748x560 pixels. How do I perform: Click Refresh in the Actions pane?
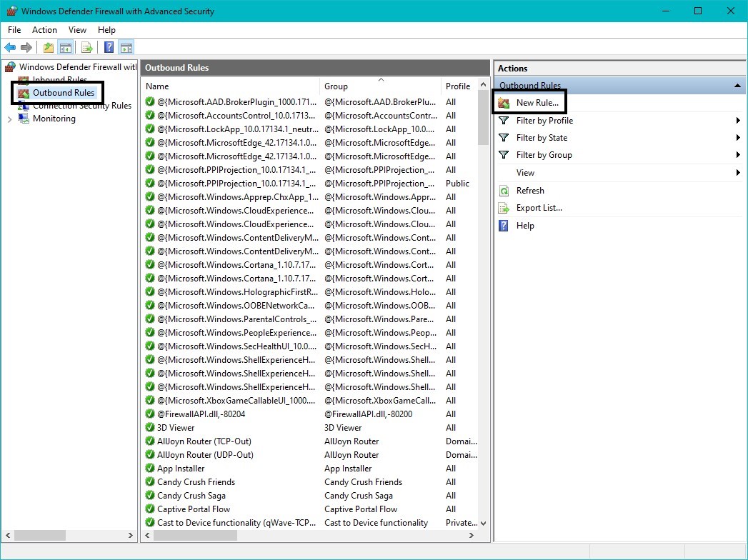tap(530, 191)
